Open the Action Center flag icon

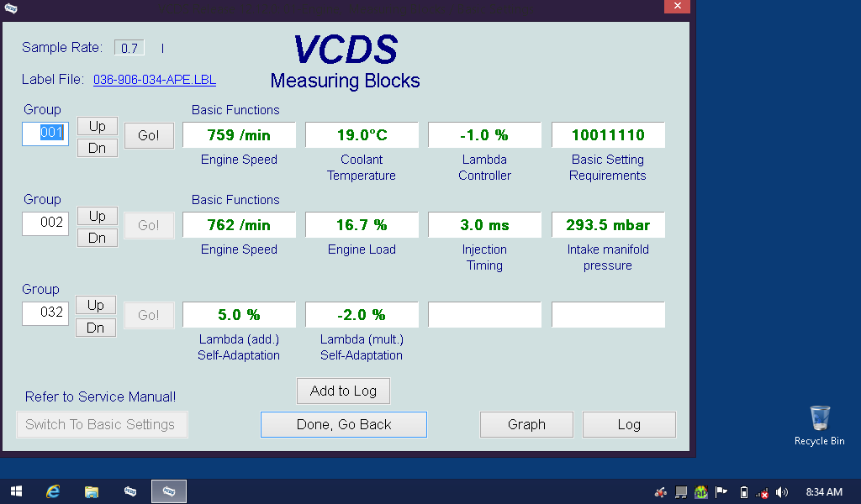point(721,492)
